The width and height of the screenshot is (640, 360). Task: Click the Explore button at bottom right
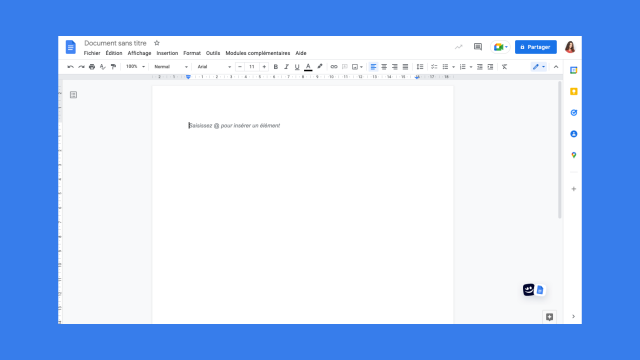(549, 317)
